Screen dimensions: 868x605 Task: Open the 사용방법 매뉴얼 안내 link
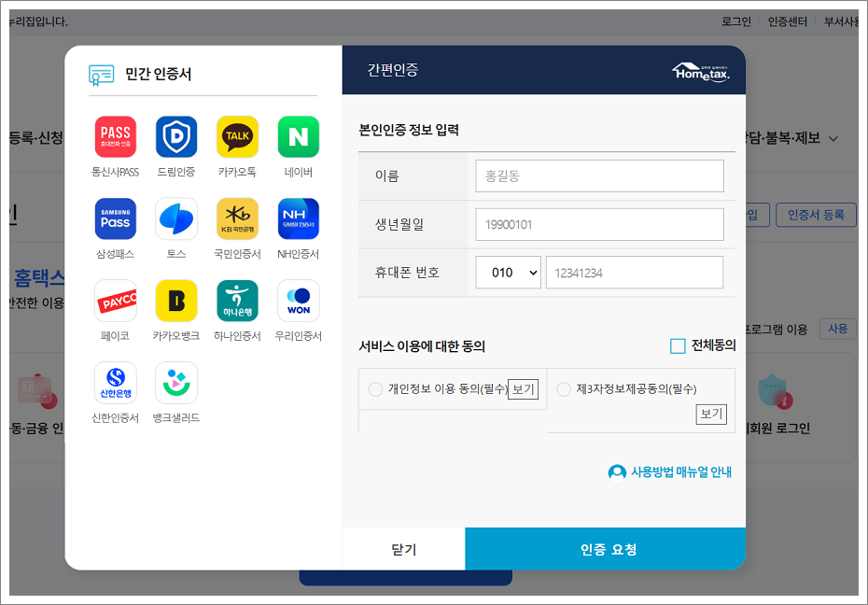pos(681,472)
